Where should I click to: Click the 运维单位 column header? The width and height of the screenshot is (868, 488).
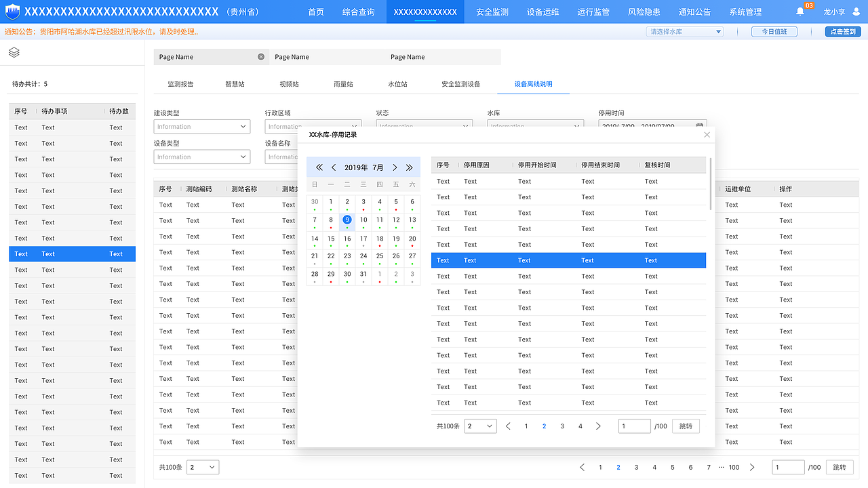(x=738, y=189)
